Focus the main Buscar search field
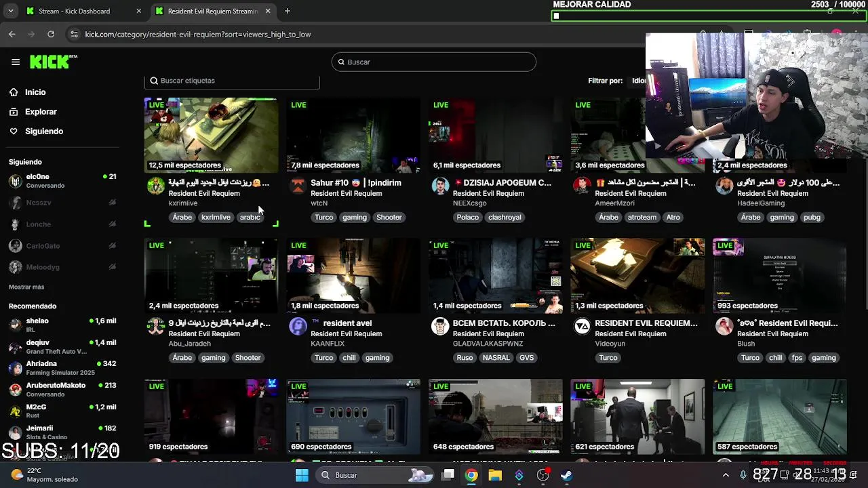The image size is (868, 488). (434, 62)
